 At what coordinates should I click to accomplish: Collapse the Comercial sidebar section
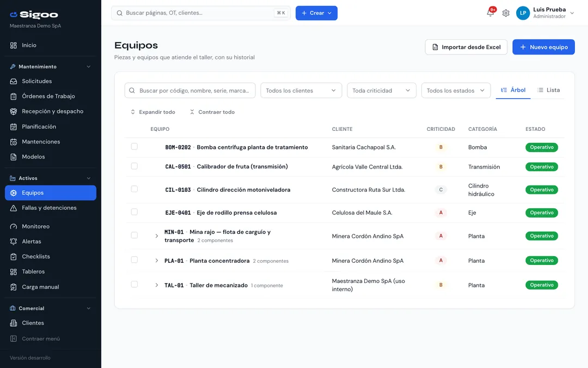click(x=89, y=309)
